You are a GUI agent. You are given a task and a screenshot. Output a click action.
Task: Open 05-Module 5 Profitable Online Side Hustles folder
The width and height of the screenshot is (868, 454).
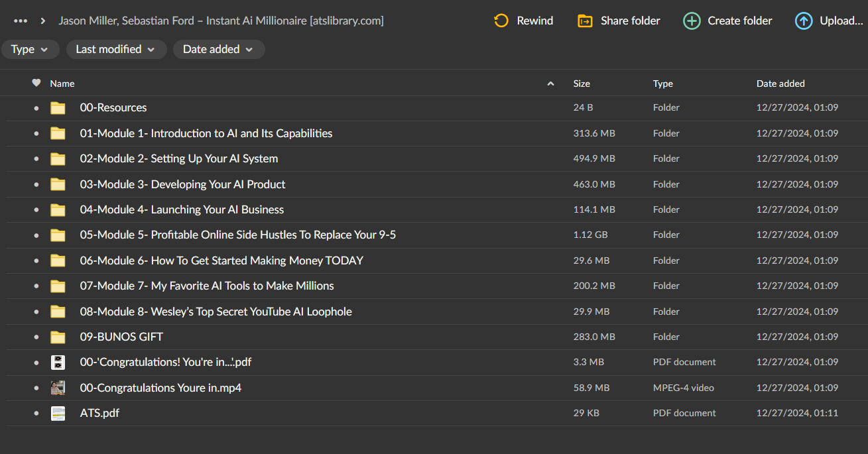(238, 235)
